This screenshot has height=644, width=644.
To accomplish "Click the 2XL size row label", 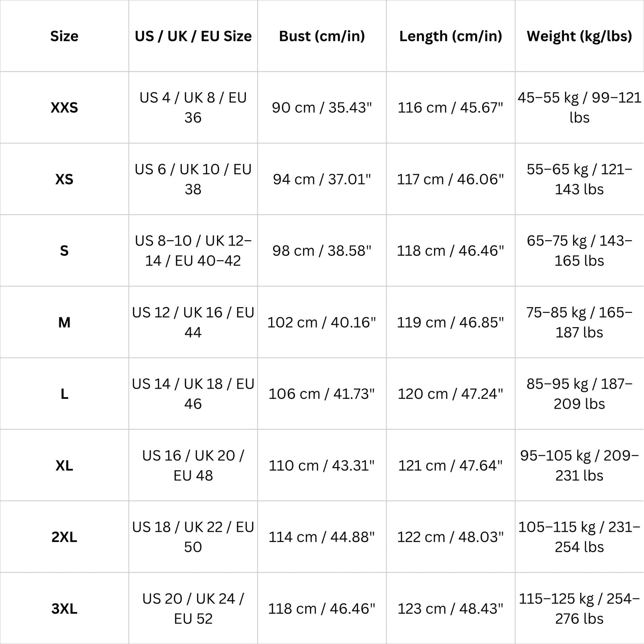I will pos(64,537).
